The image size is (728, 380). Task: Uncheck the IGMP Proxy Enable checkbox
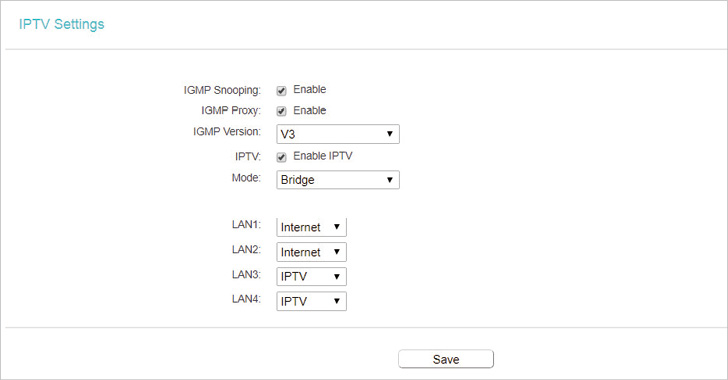point(281,111)
